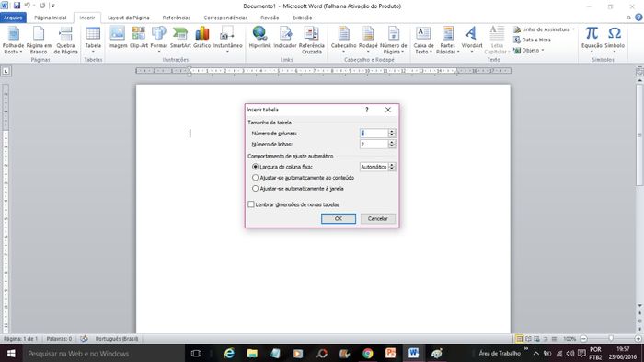Click the zoom slider in status bar
This screenshot has width=644, height=362.
click(x=611, y=339)
